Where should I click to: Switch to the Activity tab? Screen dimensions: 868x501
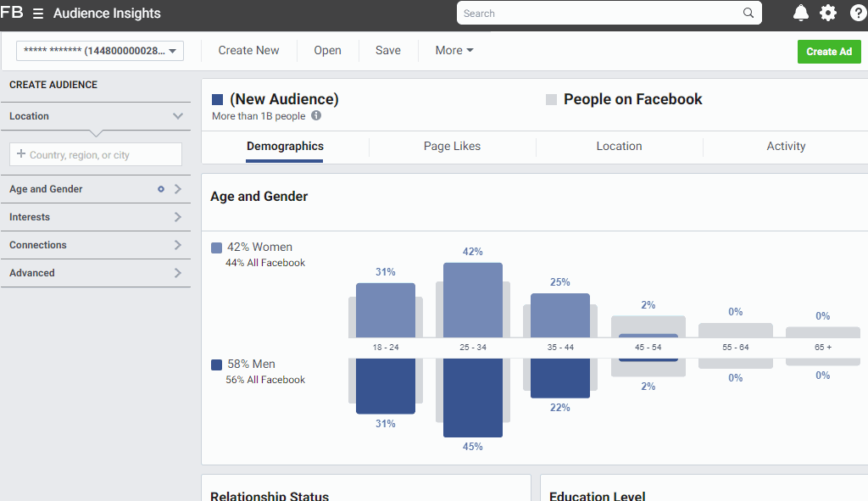click(785, 146)
